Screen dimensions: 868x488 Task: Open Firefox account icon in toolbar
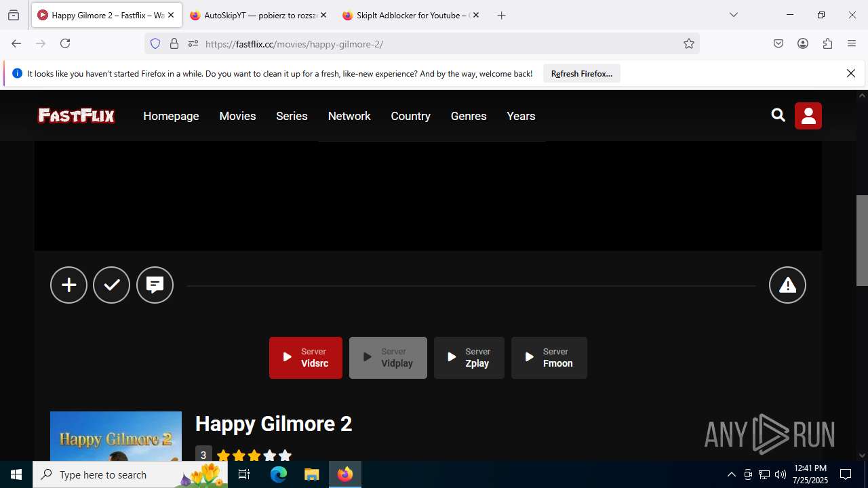803,43
